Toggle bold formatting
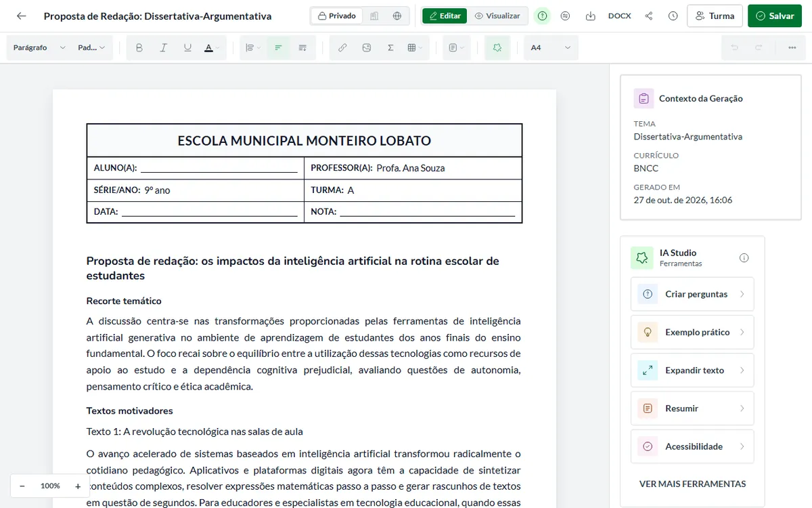The width and height of the screenshot is (812, 508). coord(139,48)
